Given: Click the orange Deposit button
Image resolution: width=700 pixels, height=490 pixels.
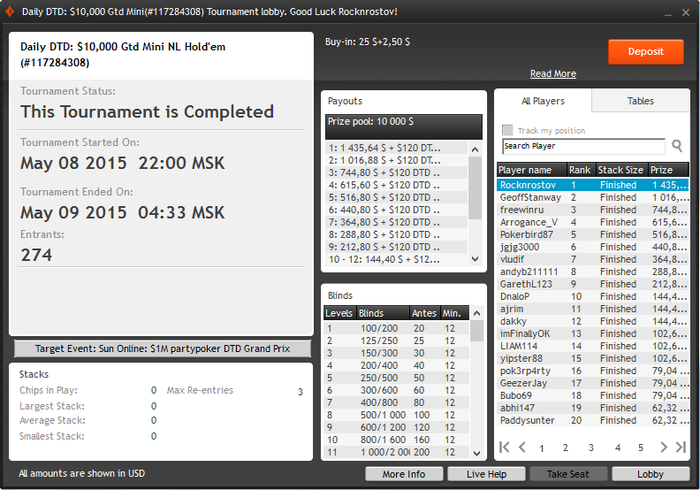Looking at the screenshot, I should 646,52.
